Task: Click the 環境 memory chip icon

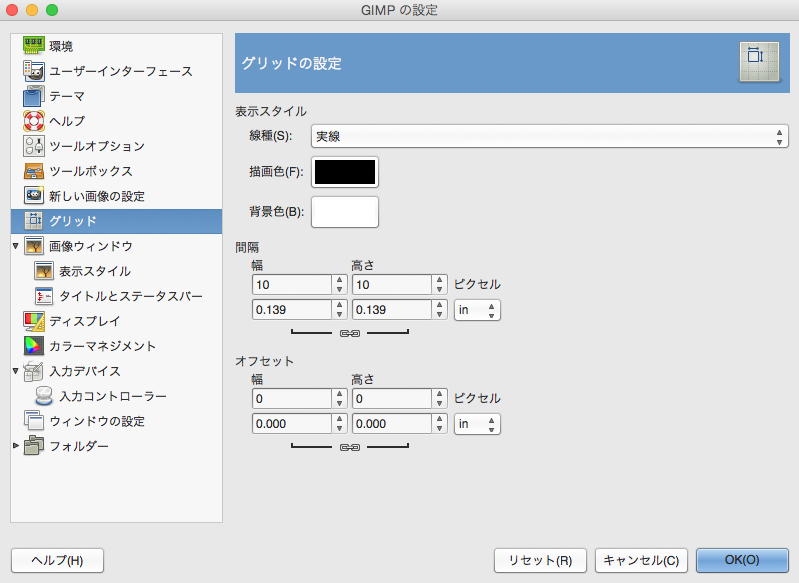Action: pyautogui.click(x=34, y=45)
